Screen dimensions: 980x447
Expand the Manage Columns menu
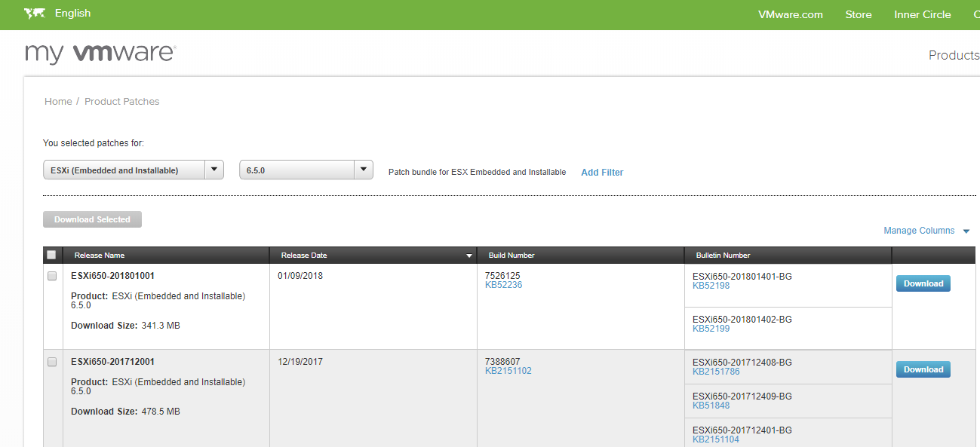click(x=926, y=231)
